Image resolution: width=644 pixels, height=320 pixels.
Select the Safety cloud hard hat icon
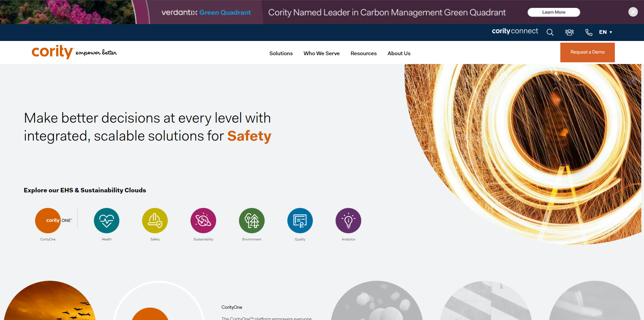point(155,220)
